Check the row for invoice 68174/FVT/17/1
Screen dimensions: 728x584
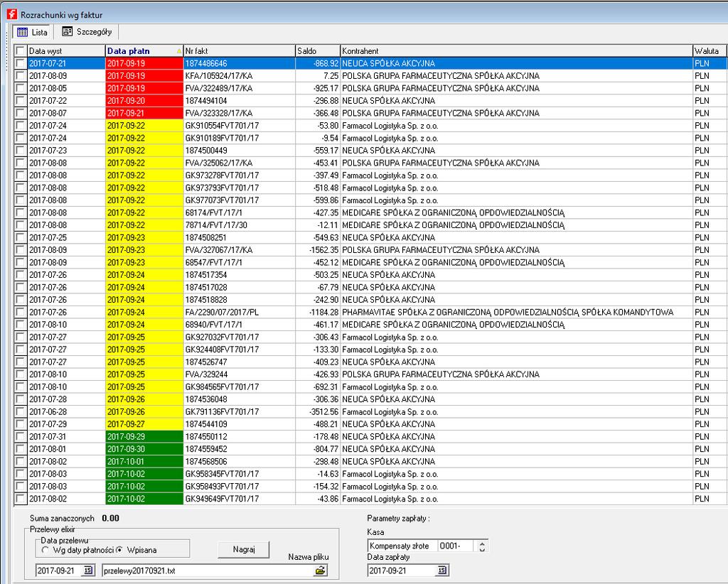[x=20, y=212]
